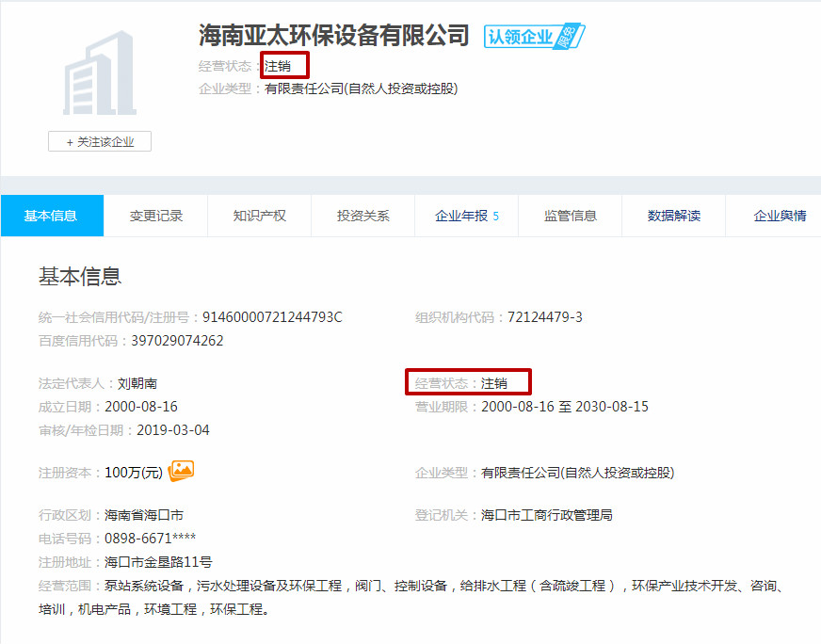821x644 pixels.
Task: Click registered capital value 100万(元)
Action: 134,473
